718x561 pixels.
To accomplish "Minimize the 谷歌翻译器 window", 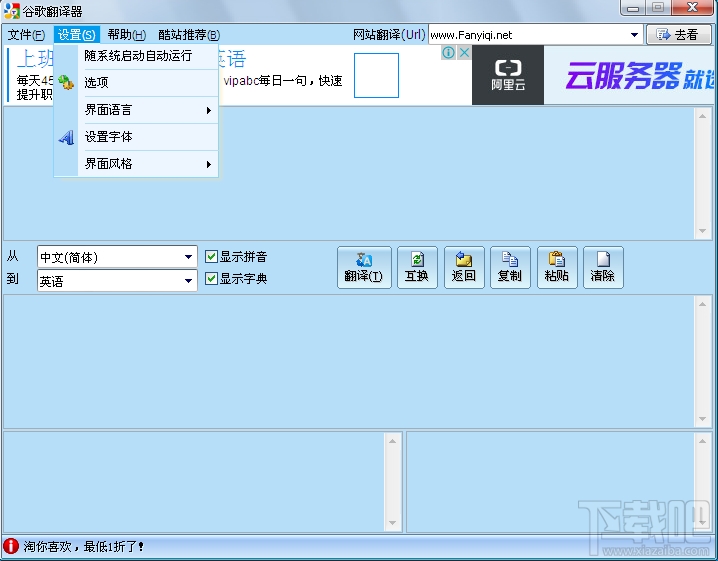I will pos(633,7).
